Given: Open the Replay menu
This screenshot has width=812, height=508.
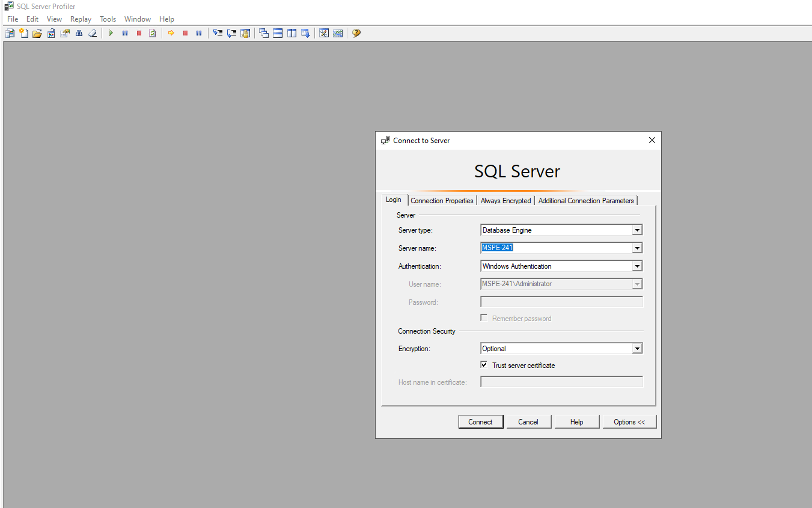Looking at the screenshot, I should [80, 19].
